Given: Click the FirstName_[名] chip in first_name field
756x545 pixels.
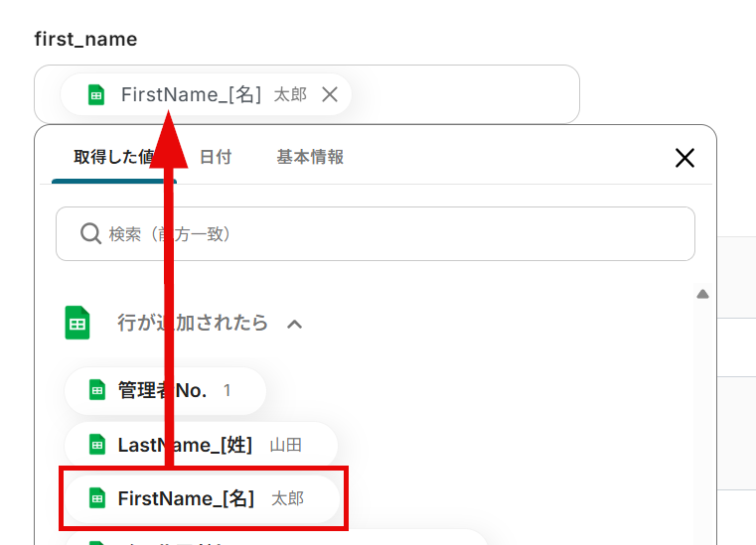Looking at the screenshot, I should (x=206, y=94).
